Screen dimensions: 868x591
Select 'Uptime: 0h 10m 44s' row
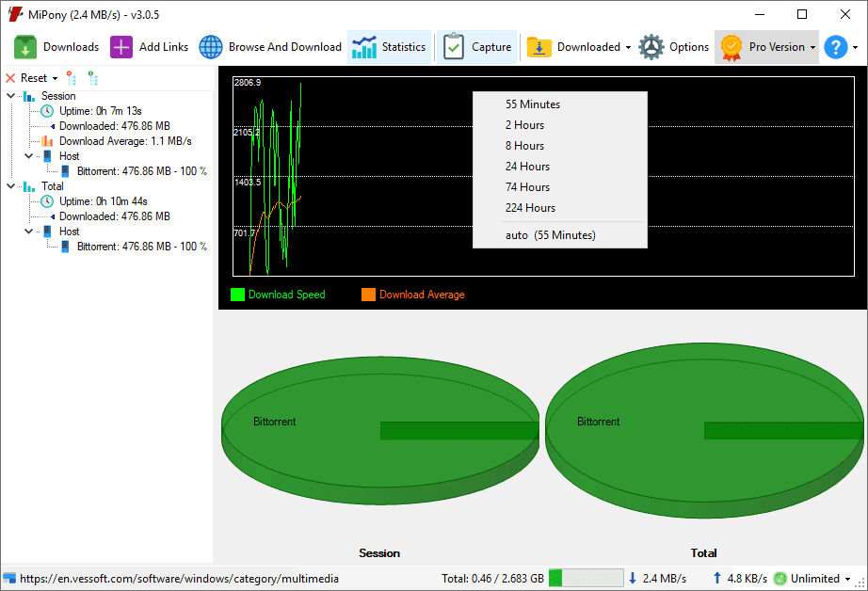pyautogui.click(x=103, y=201)
